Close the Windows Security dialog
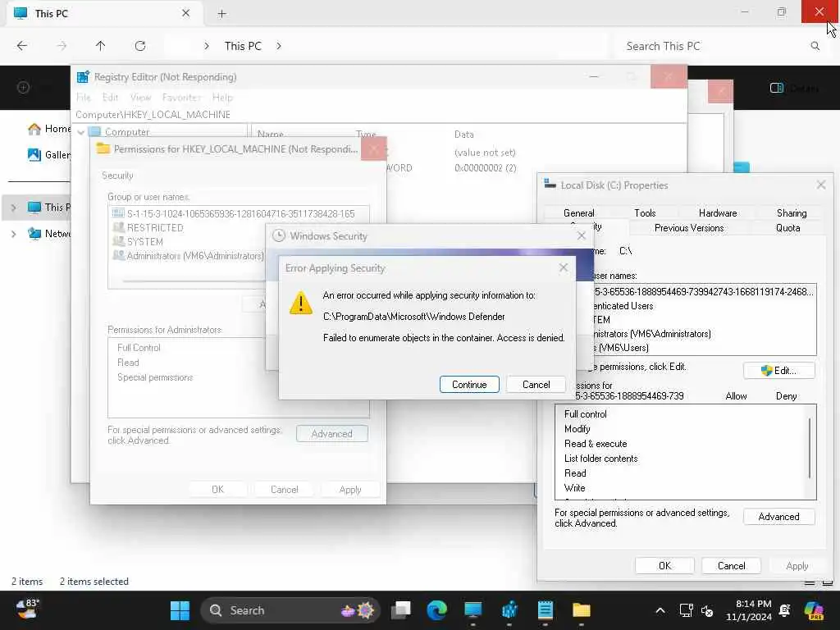 coord(582,235)
